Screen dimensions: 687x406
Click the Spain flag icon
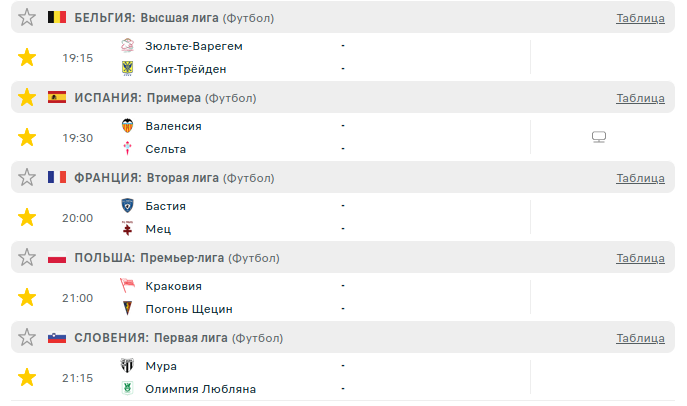pos(57,98)
